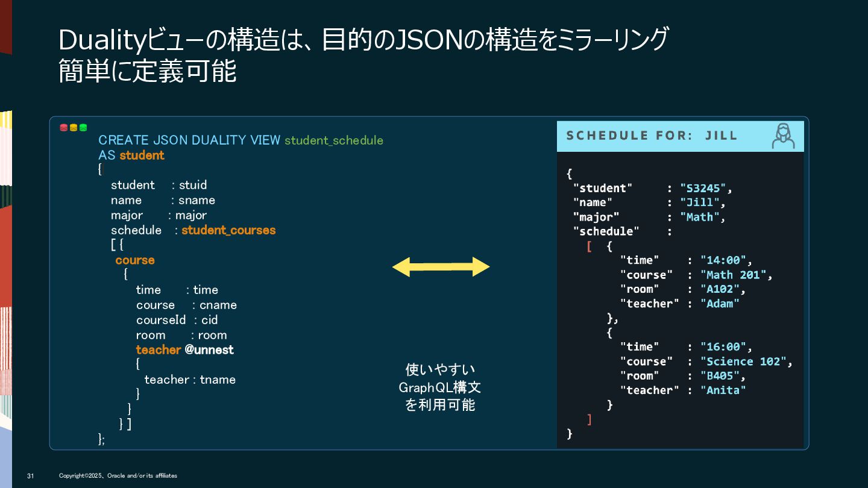
Task: Click the slide title beginning with "Dualityビューの構造は"
Action: [x=363, y=41]
